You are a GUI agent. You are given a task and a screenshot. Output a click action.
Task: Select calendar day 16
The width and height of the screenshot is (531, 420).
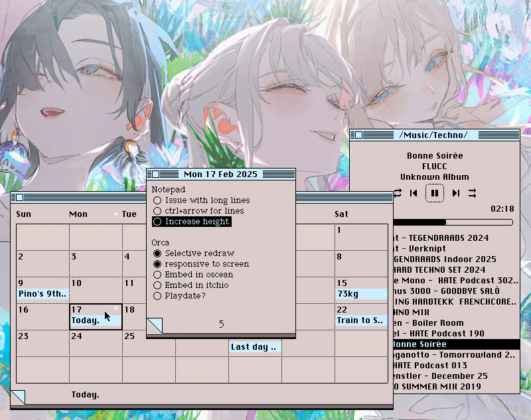point(42,316)
